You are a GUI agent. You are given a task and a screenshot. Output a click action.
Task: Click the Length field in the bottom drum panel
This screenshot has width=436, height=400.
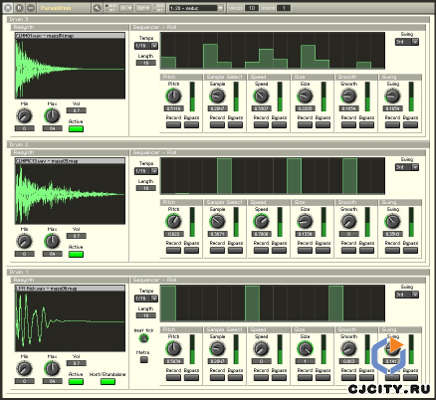click(146, 315)
